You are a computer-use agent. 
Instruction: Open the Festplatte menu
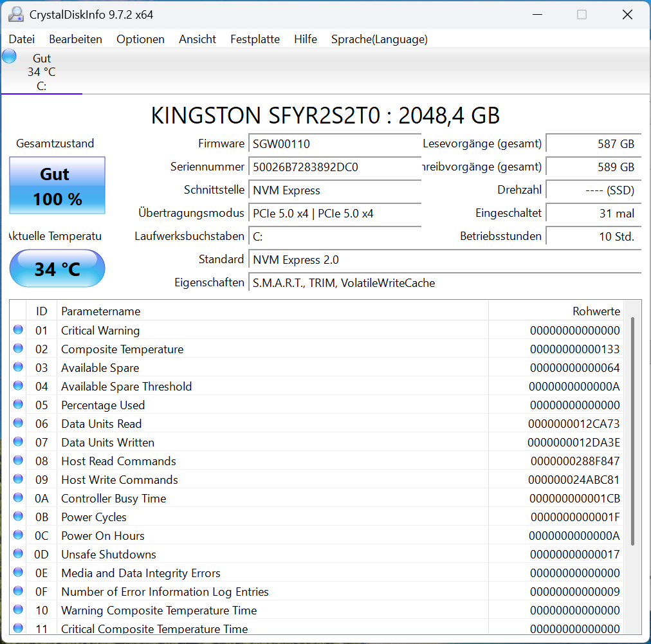[255, 39]
